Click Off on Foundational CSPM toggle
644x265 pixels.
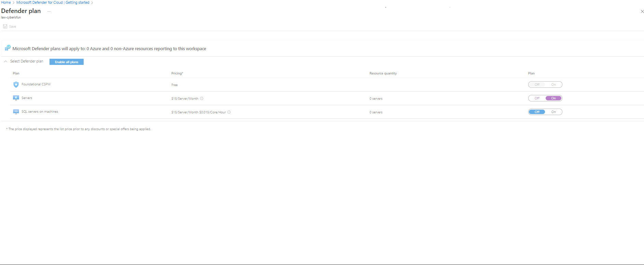(537, 85)
